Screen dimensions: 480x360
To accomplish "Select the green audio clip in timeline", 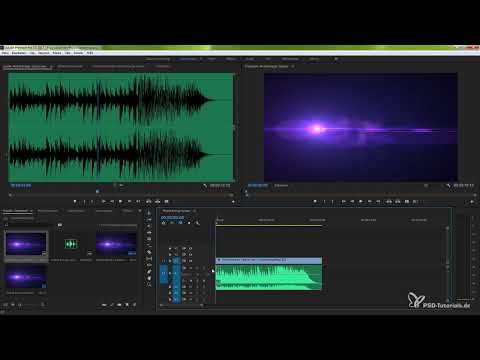I will 269,277.
